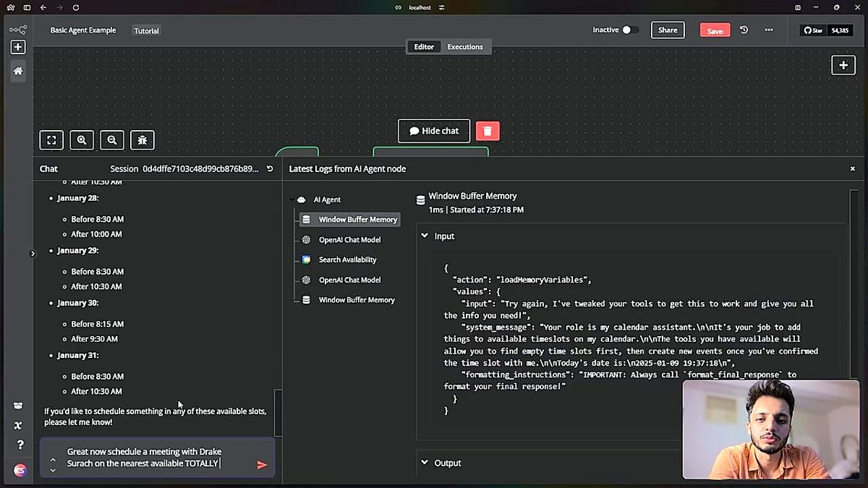Viewport: 868px width, 488px height.
Task: Click the Tutorial tag
Action: (x=147, y=31)
